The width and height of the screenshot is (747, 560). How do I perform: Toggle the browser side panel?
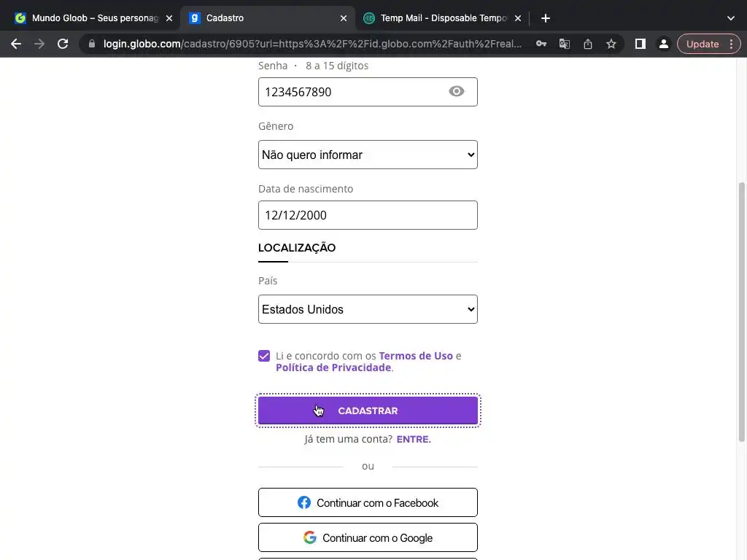(x=640, y=44)
